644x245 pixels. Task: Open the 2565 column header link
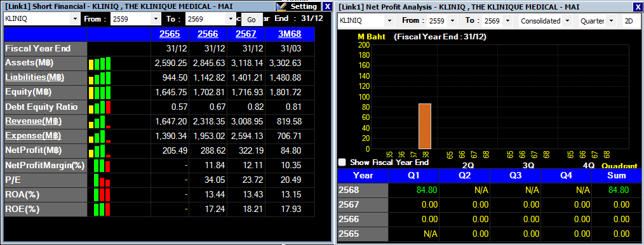[x=169, y=34]
